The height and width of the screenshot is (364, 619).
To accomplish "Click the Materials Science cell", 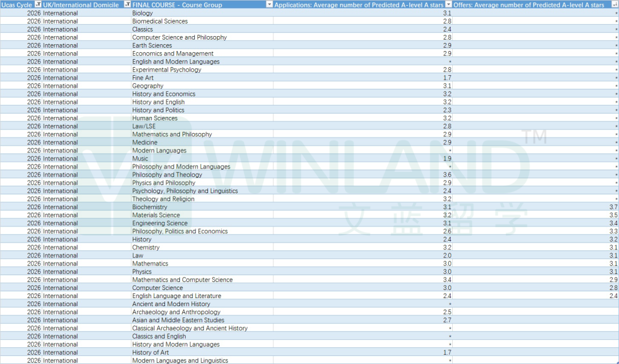I will 202,215.
